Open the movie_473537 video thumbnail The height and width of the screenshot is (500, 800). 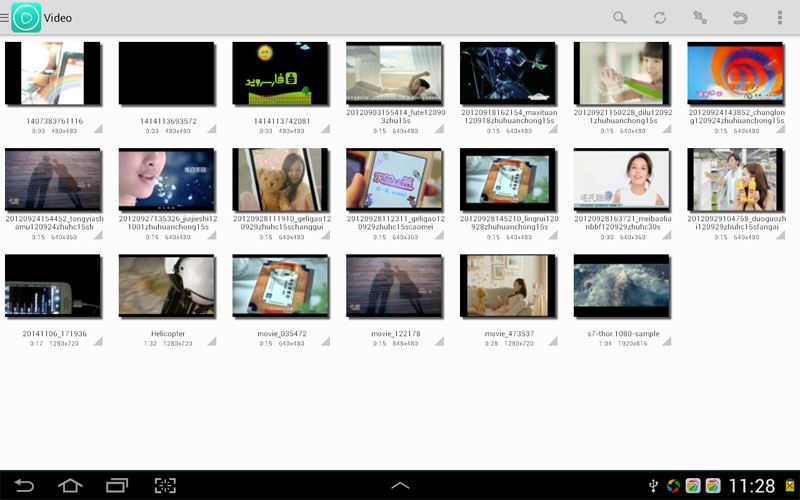tap(508, 286)
